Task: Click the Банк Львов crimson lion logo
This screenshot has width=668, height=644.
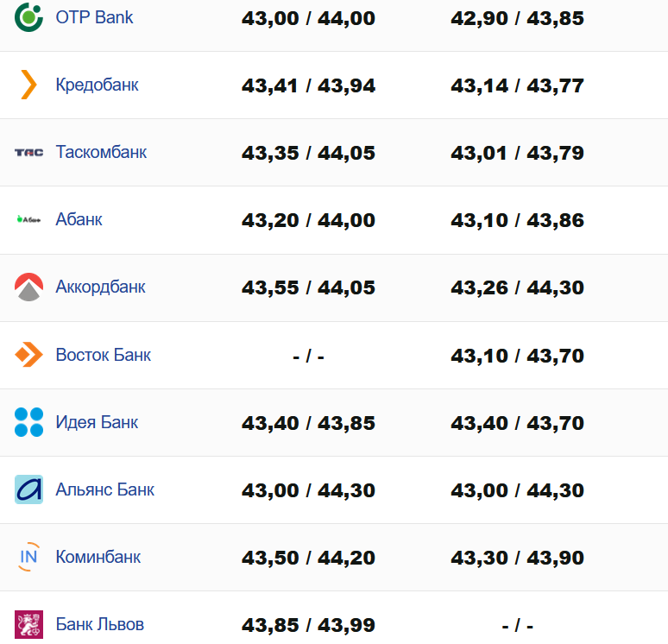Action: [28, 623]
